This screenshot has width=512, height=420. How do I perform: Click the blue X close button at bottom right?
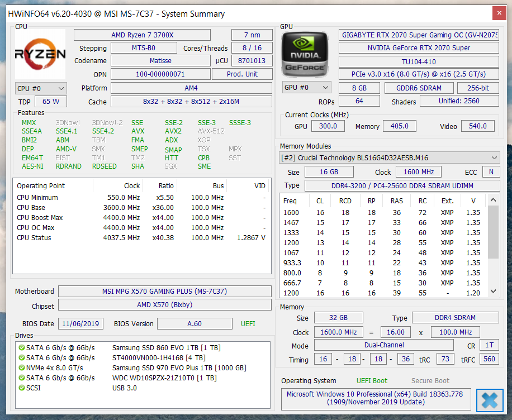tap(490, 400)
